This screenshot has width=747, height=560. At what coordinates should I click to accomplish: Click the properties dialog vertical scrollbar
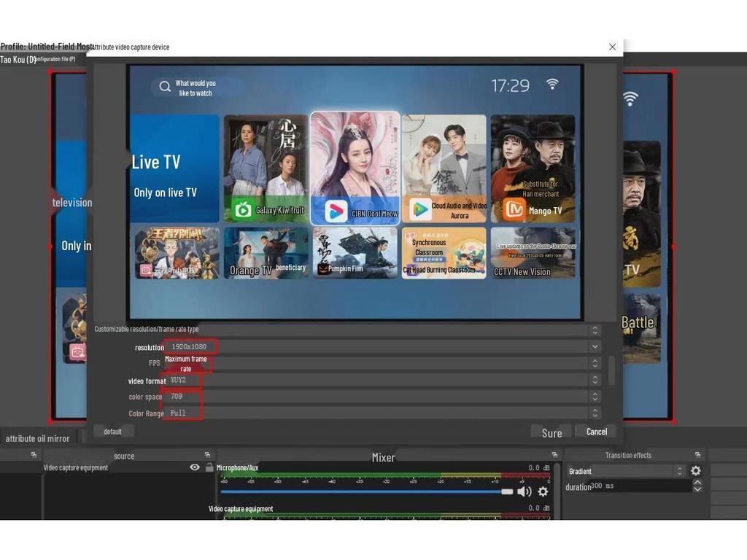pyautogui.click(x=612, y=370)
